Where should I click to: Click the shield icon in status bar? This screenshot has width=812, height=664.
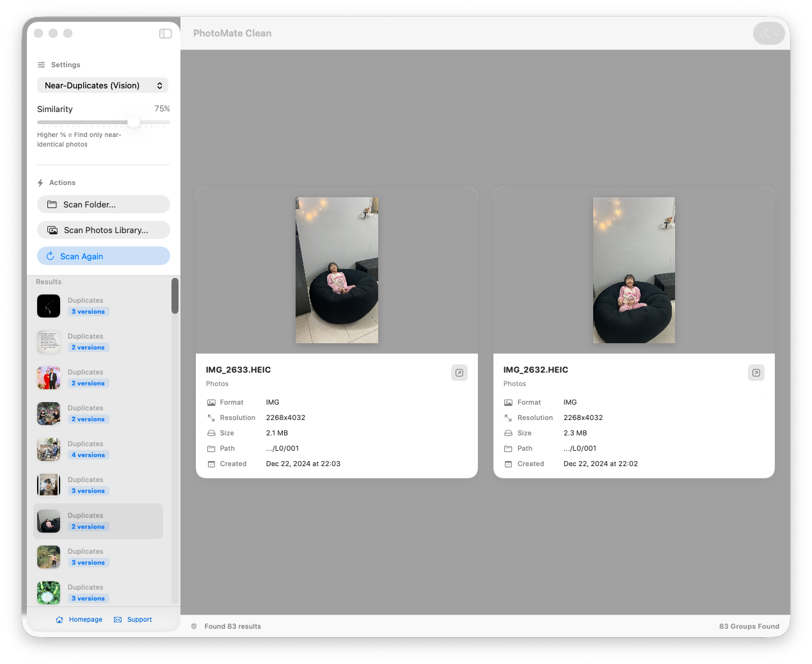(194, 626)
